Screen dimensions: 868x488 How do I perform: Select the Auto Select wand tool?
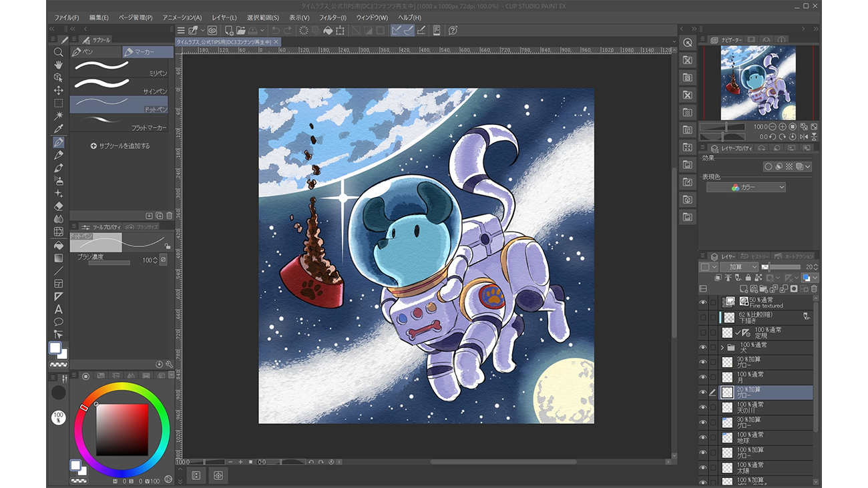(x=59, y=116)
